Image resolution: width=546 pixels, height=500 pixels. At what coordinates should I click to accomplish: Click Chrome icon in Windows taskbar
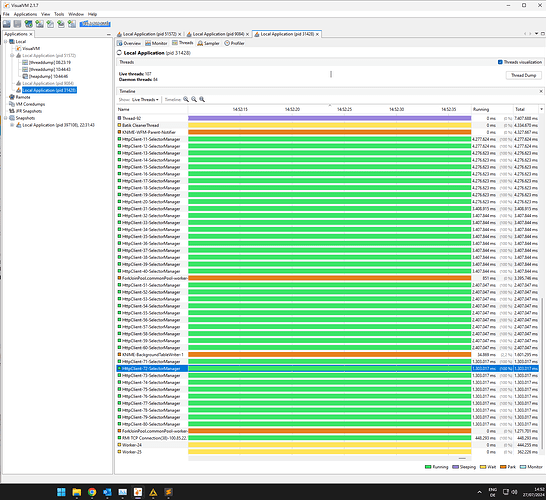(92, 492)
